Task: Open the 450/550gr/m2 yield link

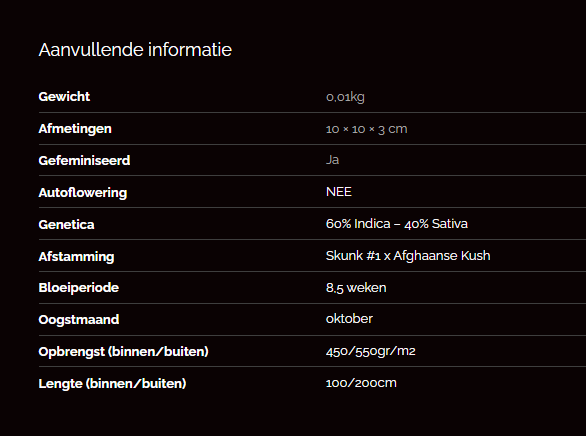Action: click(x=371, y=351)
